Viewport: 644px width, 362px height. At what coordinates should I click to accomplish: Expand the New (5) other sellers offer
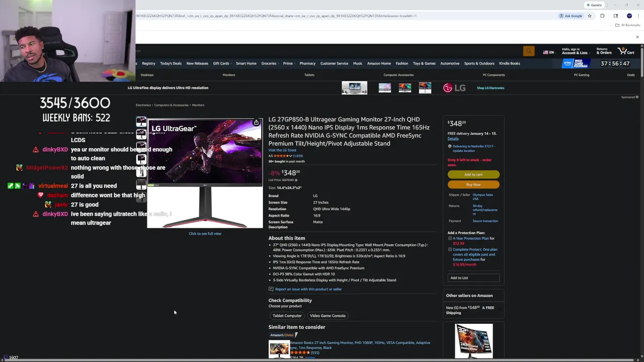click(473, 310)
